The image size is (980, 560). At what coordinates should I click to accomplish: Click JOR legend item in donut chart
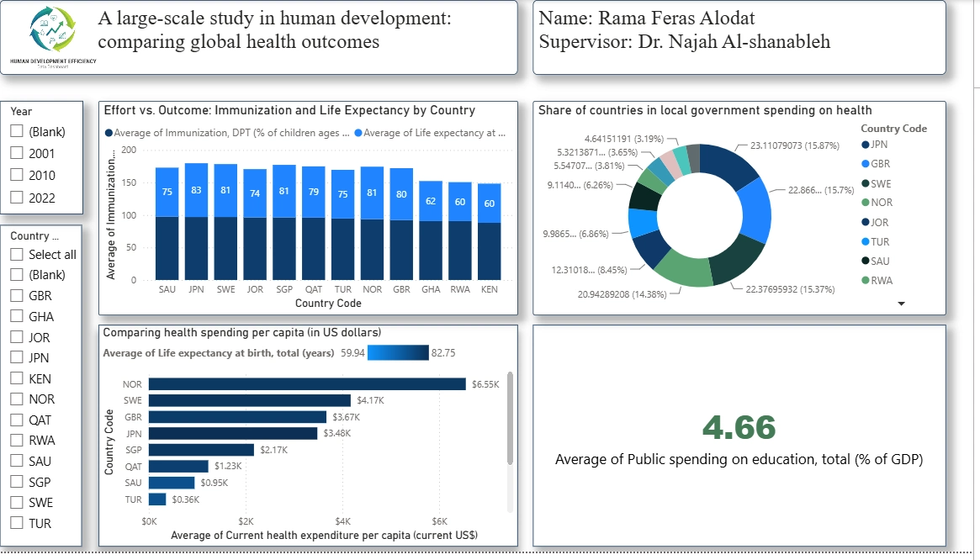click(x=875, y=223)
